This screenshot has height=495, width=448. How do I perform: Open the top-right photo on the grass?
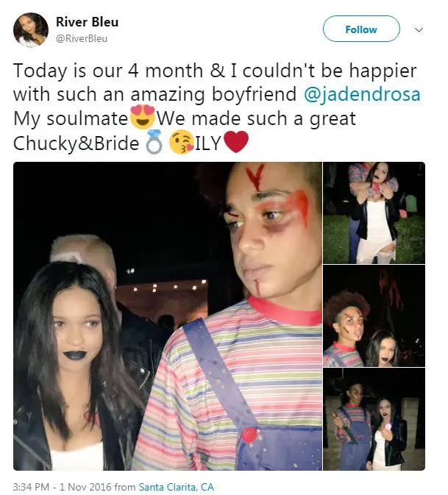pos(374,213)
